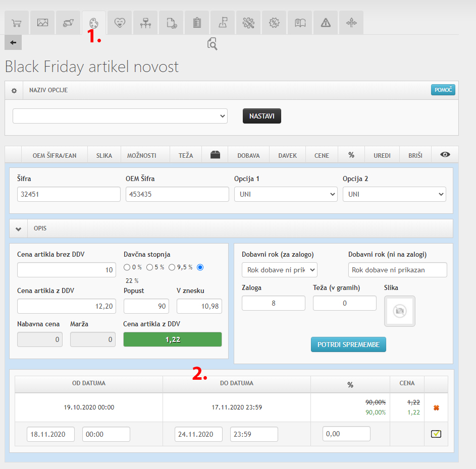Select the 0 % tax rate
The image size is (476, 469).
pyautogui.click(x=127, y=267)
